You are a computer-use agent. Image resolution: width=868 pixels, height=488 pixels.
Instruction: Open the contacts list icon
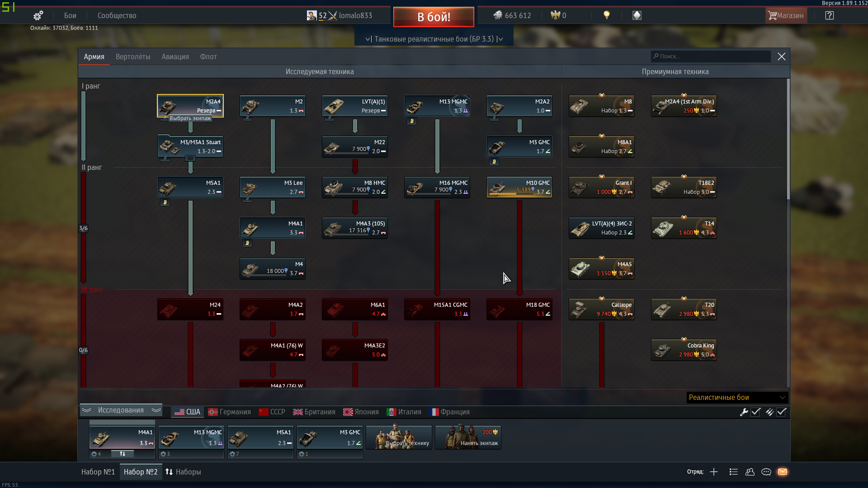[734, 472]
